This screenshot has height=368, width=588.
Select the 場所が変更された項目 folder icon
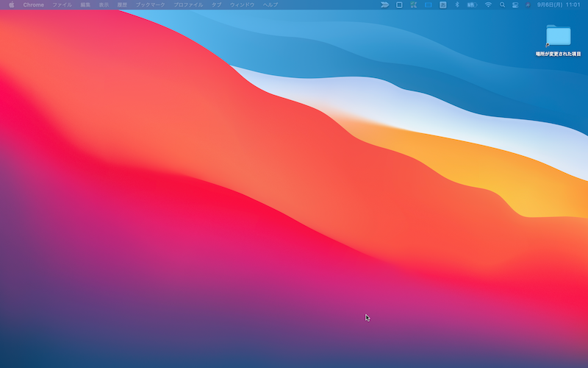558,35
